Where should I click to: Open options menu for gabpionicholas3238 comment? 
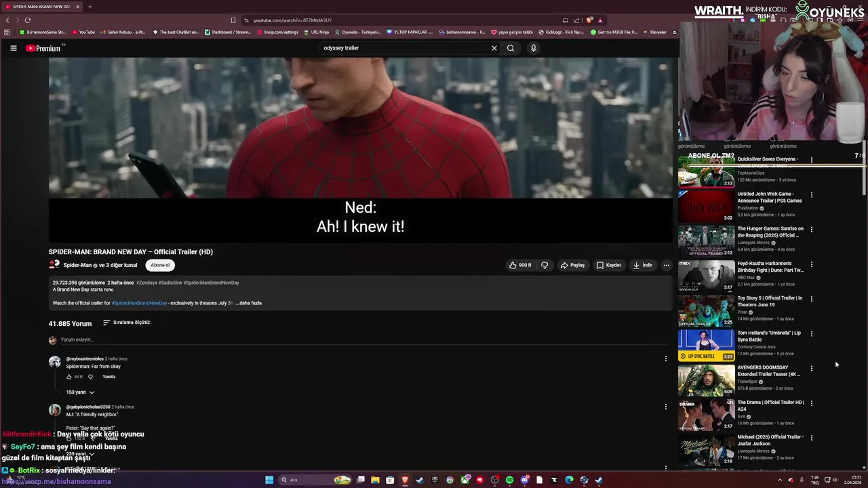[x=666, y=407]
